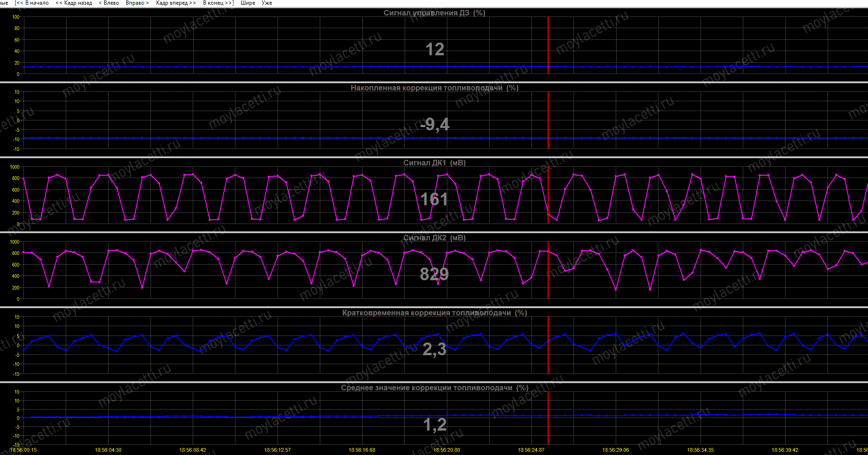Step one frame back with 'Кадр назад'

[74, 3]
